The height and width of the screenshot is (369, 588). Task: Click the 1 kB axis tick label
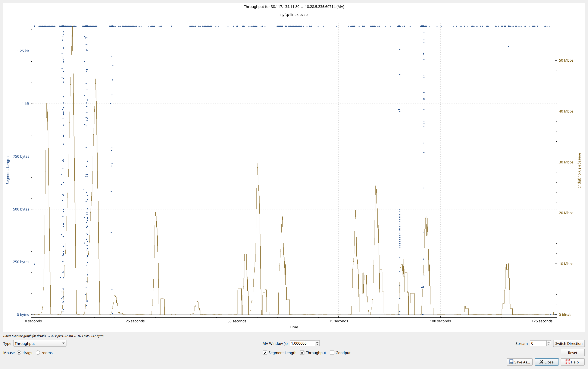tap(25, 104)
